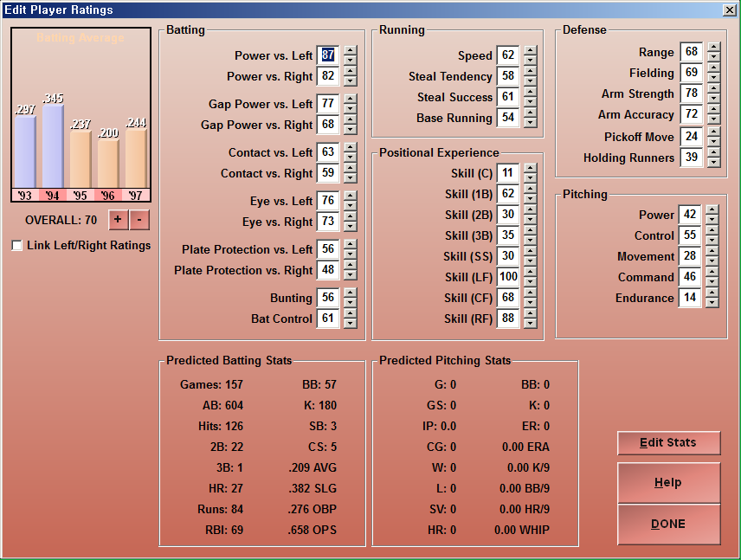Open the Edit Stats dialog
The image size is (741, 560).
[668, 443]
